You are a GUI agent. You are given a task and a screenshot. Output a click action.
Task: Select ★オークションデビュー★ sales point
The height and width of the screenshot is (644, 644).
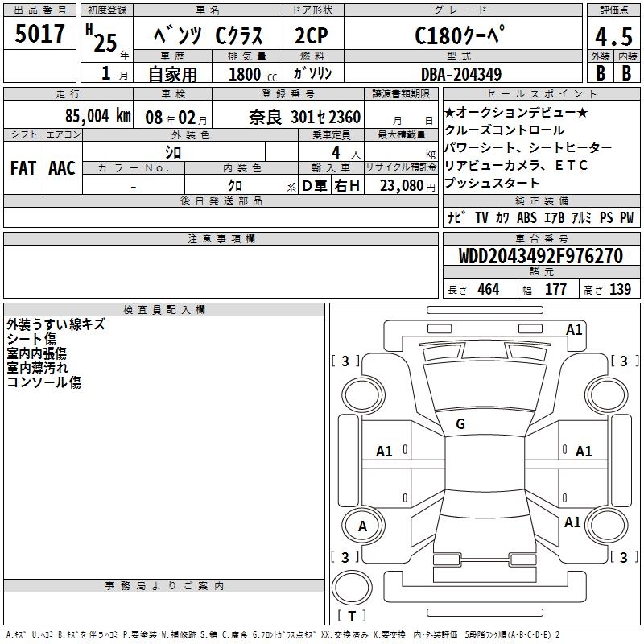516,112
